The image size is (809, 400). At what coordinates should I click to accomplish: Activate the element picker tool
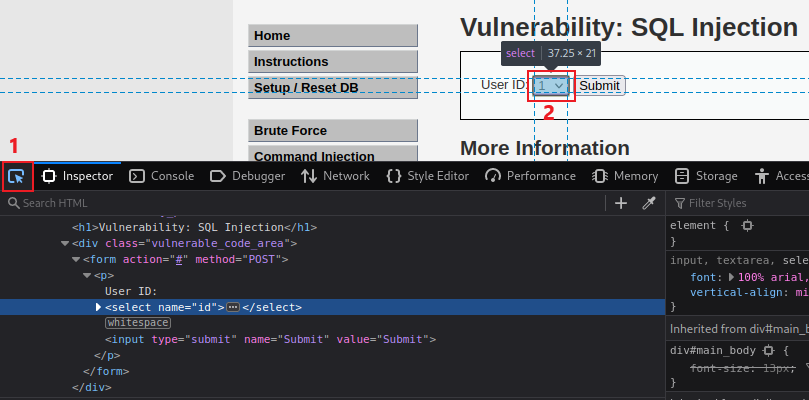point(17,177)
